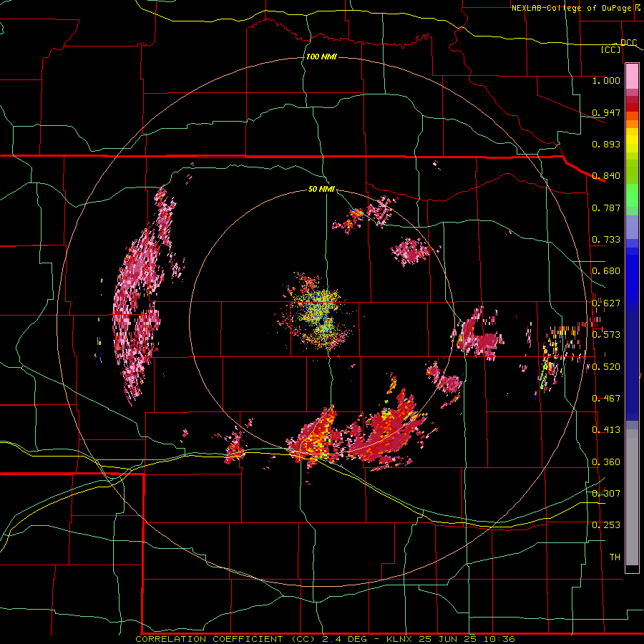Click the 0.360 legend value
The width and height of the screenshot is (644, 644).
coord(606,462)
